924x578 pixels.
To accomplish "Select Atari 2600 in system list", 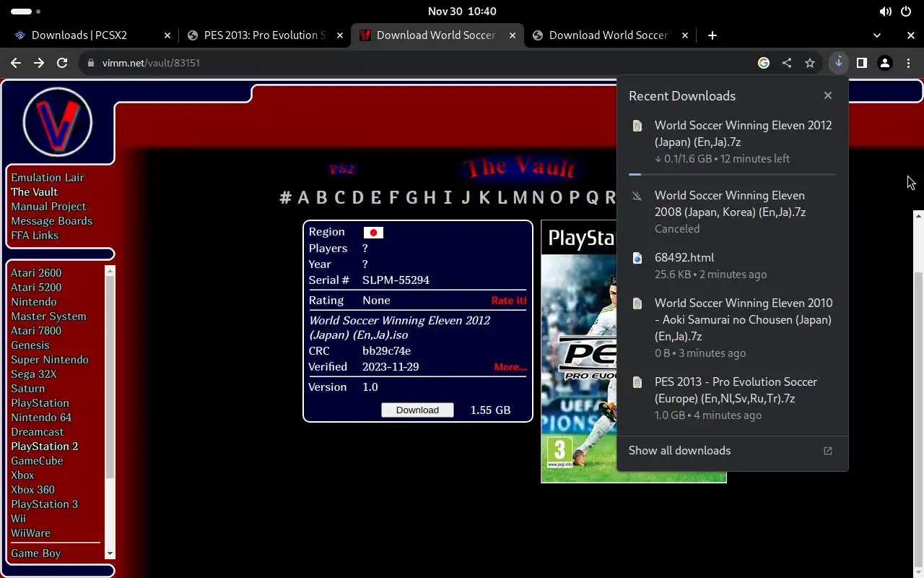I will click(36, 273).
